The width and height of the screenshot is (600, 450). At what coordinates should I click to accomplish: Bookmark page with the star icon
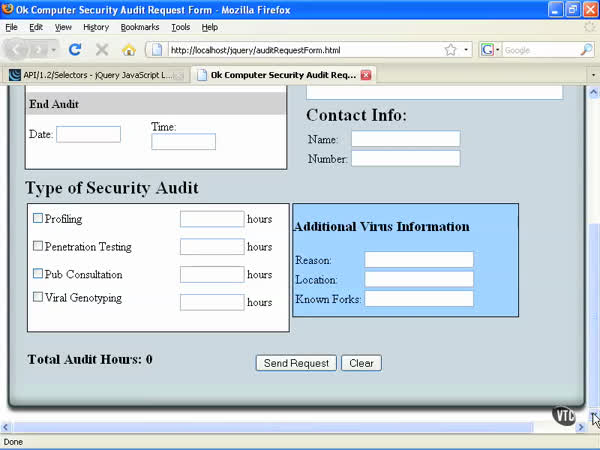pyautogui.click(x=450, y=49)
